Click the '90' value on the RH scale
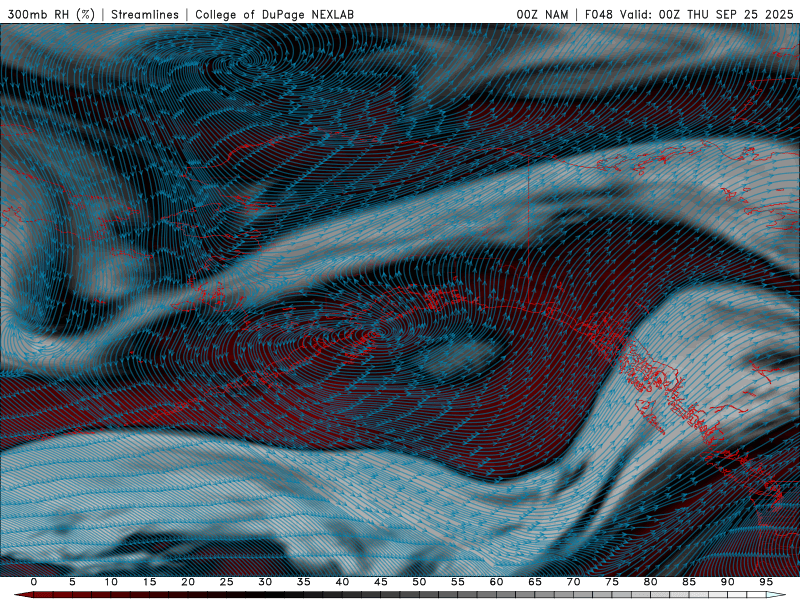Viewport: 800px width, 600px height. [727, 582]
